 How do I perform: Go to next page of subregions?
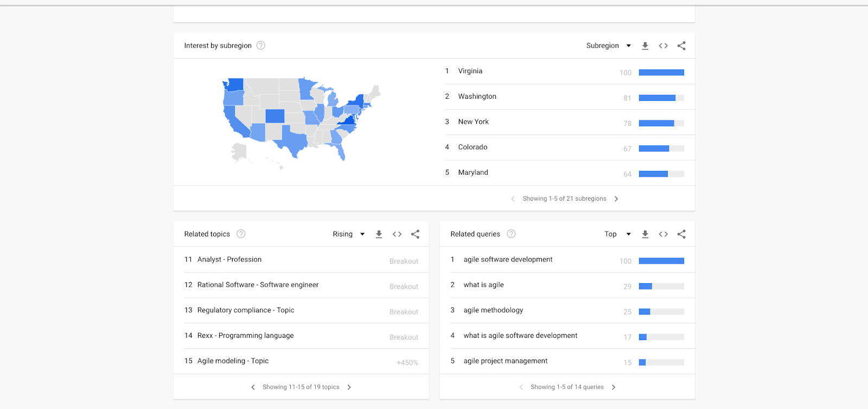pos(616,199)
